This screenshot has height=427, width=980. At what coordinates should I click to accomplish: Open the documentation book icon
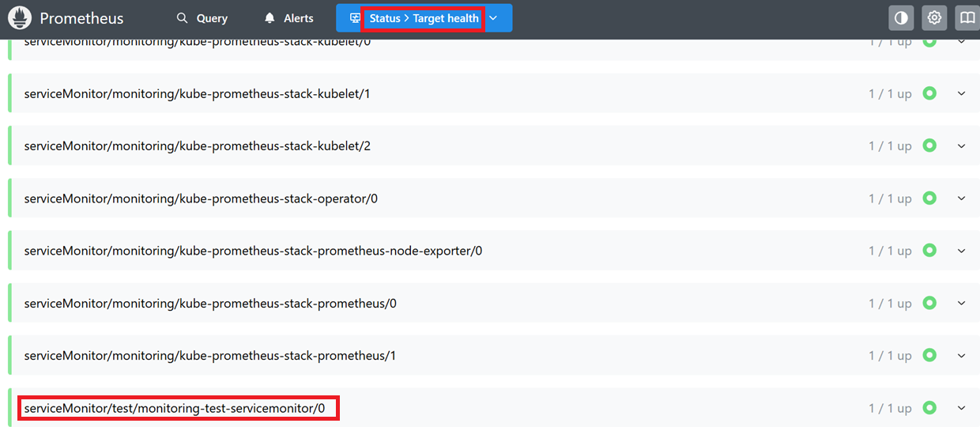(967, 17)
